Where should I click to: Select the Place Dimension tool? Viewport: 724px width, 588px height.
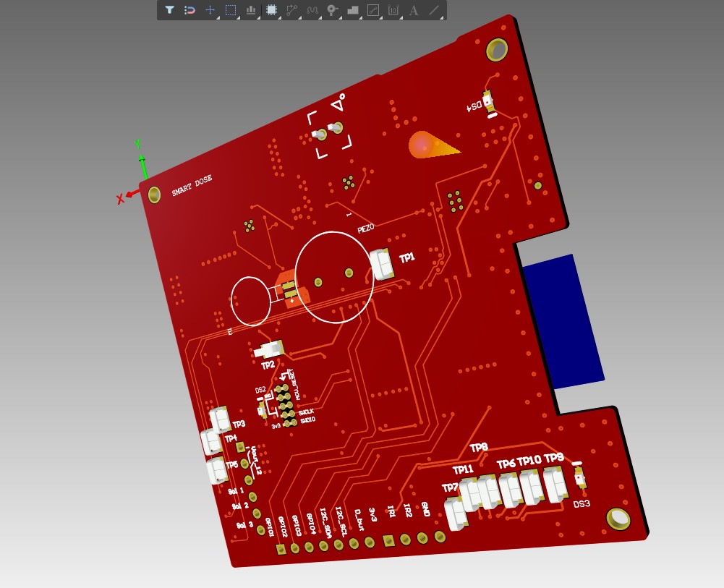(393, 9)
